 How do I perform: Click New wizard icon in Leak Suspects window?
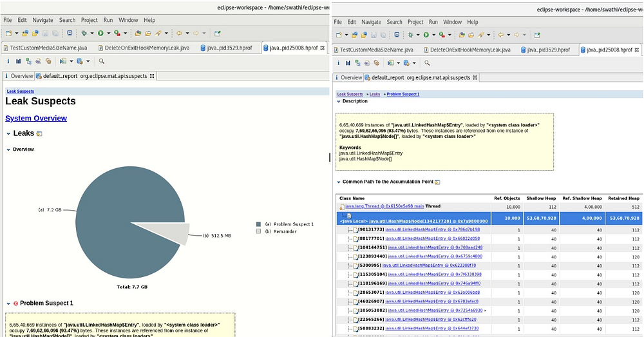point(8,34)
